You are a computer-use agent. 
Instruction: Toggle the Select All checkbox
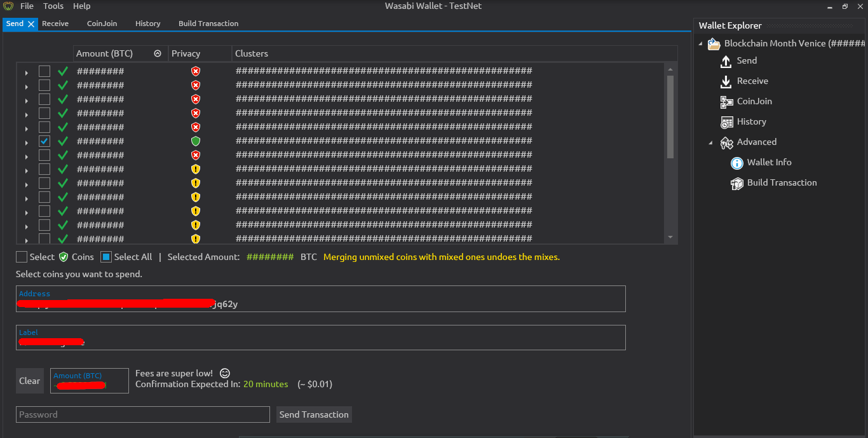tap(106, 257)
